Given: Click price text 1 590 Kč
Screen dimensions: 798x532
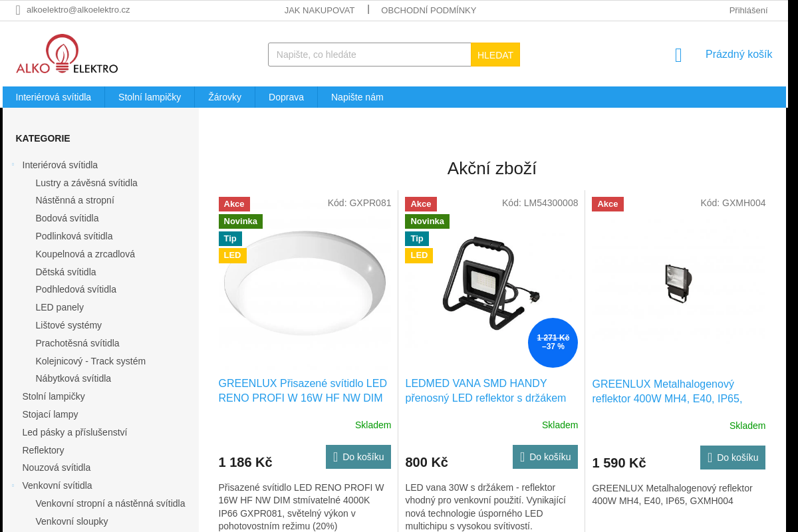Looking at the screenshot, I should tap(619, 463).
